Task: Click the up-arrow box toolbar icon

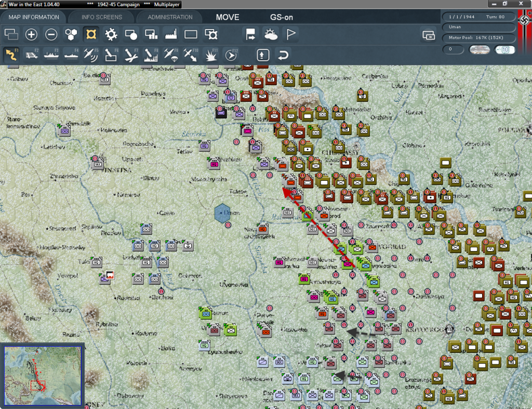Action: [263, 55]
